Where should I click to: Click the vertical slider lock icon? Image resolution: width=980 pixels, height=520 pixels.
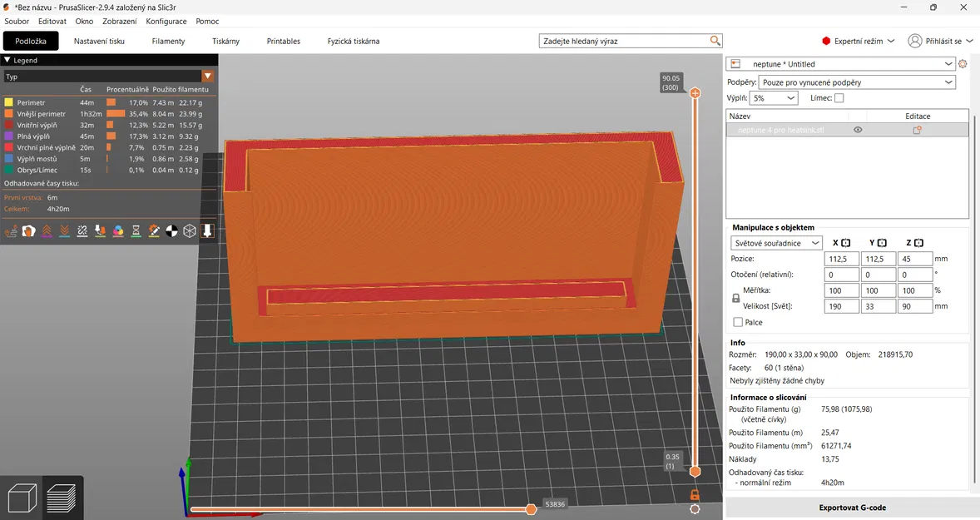695,495
